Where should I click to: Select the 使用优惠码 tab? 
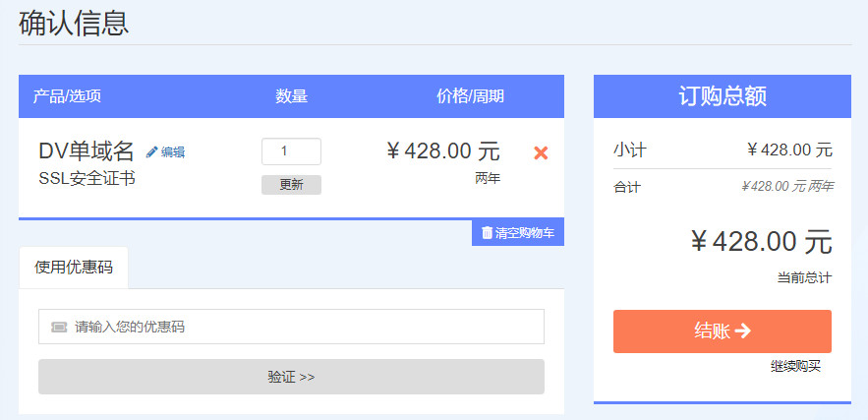[74, 268]
